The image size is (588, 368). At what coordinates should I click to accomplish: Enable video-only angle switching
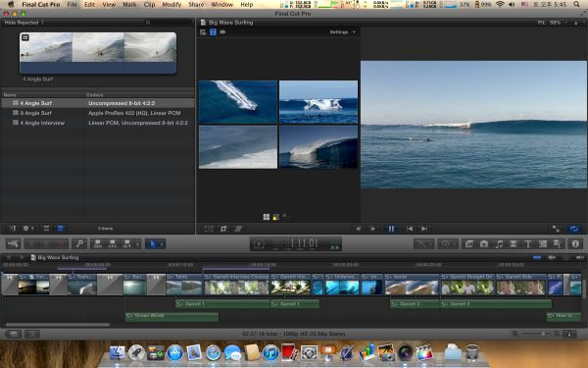tap(213, 32)
